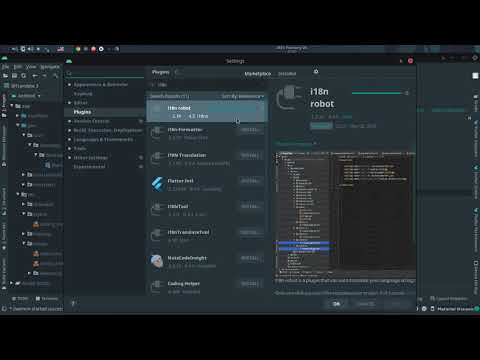Click OK in the Settings dialog

336,304
